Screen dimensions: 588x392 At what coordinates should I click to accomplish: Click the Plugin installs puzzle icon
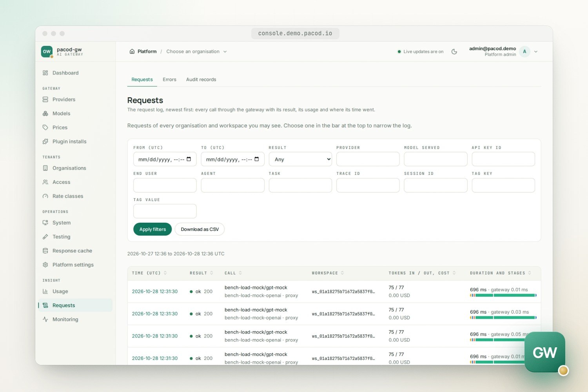pyautogui.click(x=45, y=142)
